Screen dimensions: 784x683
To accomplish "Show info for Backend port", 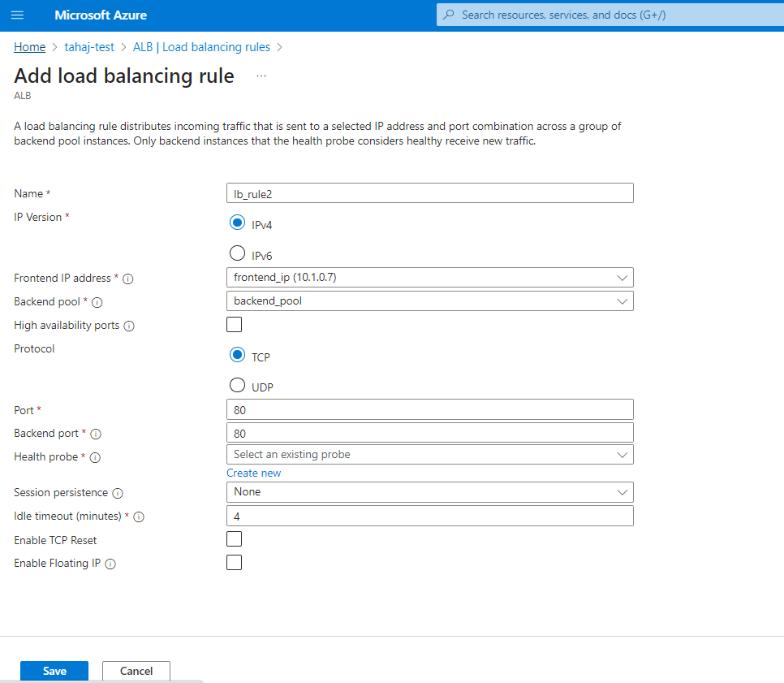I will tap(96, 434).
